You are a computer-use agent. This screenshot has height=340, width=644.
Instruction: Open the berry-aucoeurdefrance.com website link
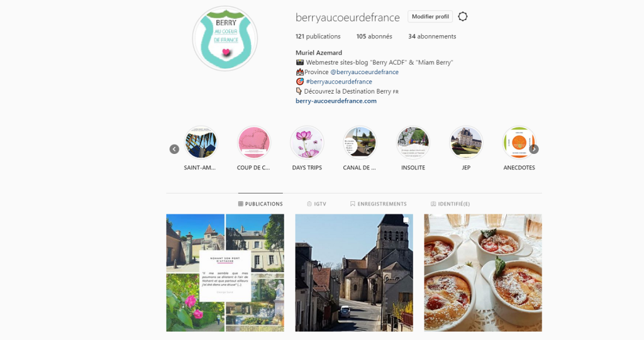tap(336, 101)
